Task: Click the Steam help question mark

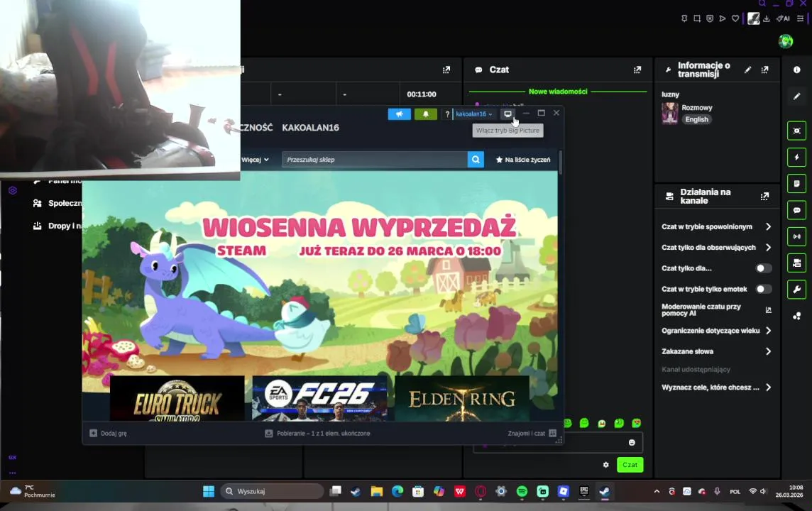Action: click(447, 114)
